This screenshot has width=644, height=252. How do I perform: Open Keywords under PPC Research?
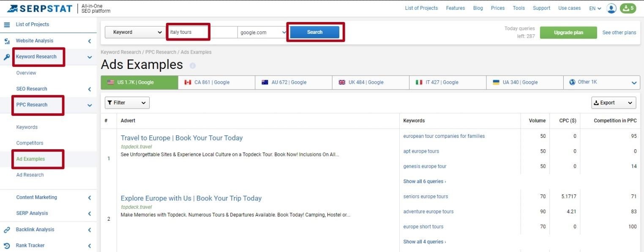pos(27,127)
